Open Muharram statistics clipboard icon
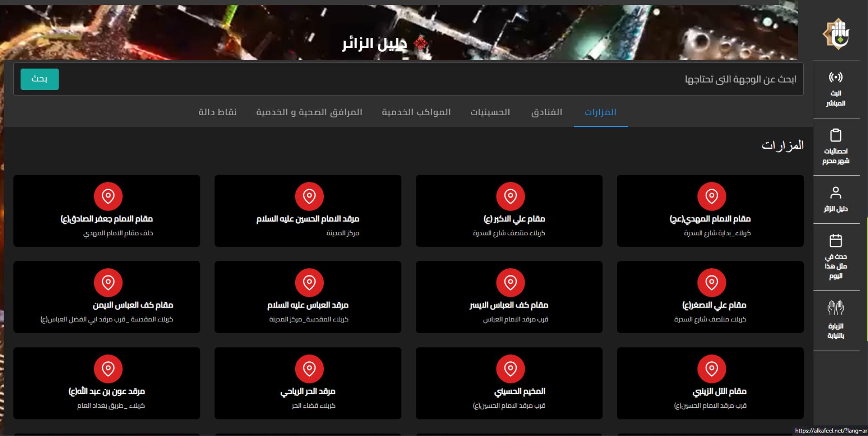This screenshot has width=868, height=436. coord(835,135)
